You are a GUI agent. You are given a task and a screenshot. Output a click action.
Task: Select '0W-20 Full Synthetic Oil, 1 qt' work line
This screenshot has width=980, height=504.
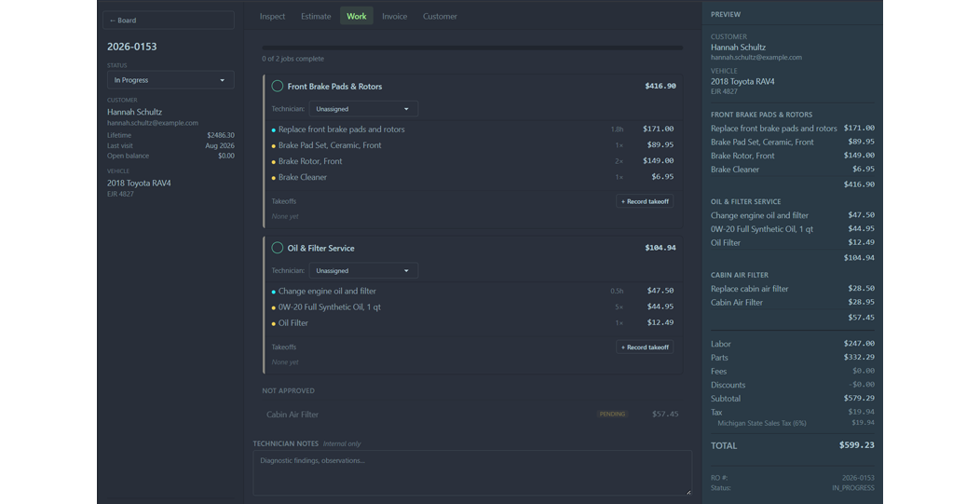pos(472,307)
